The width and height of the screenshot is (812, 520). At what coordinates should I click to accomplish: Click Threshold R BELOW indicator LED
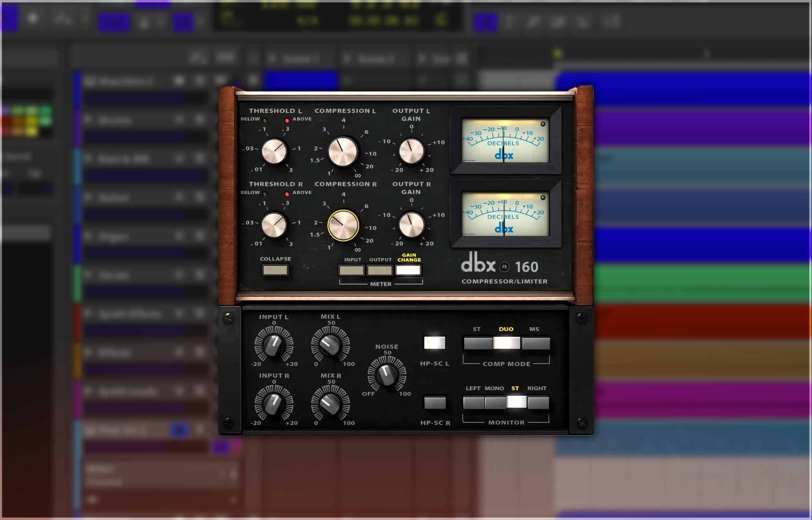[265, 194]
